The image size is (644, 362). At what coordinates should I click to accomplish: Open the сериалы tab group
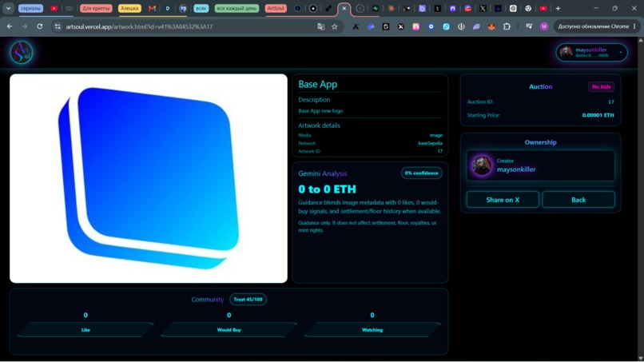tap(30, 8)
